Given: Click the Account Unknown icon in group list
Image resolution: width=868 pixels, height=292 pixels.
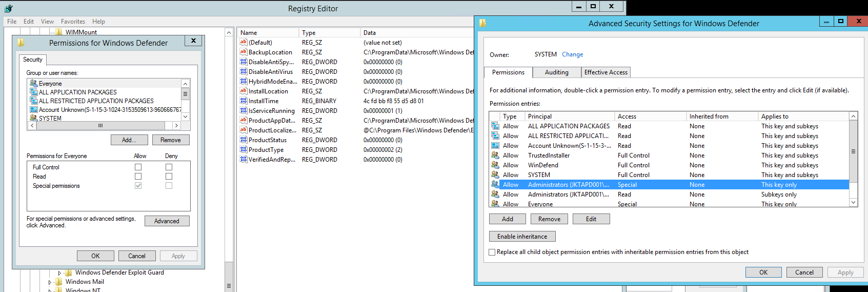Looking at the screenshot, I should tap(34, 110).
